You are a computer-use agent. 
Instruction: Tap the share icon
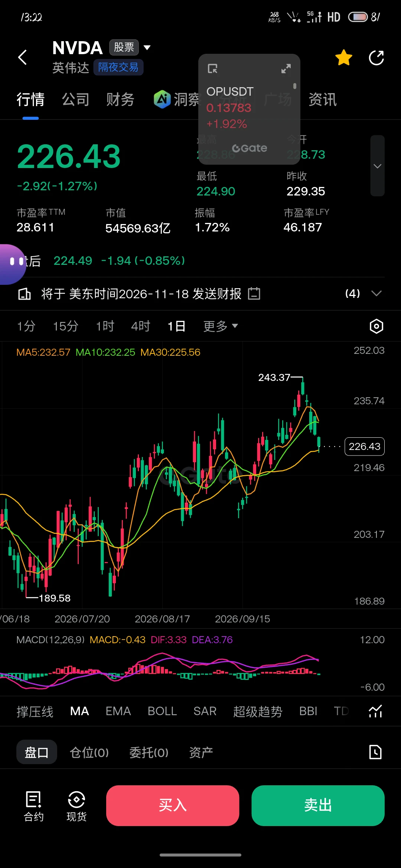click(x=376, y=58)
